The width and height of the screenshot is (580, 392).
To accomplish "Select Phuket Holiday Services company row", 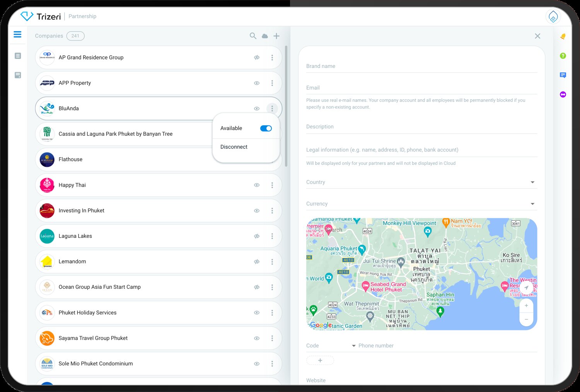I will 147,313.
